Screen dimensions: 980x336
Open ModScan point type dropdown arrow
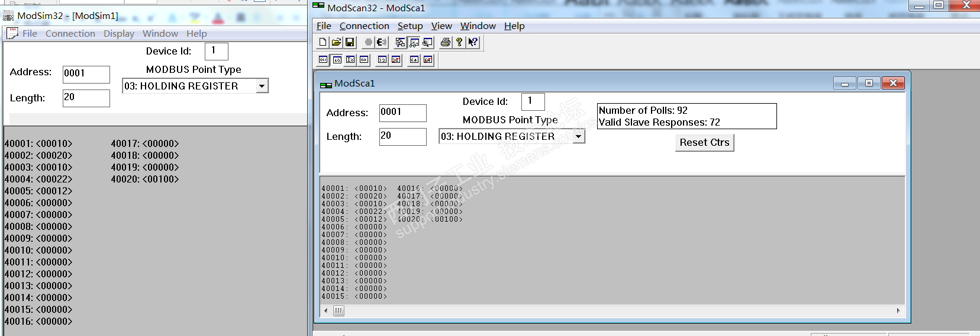pos(578,137)
